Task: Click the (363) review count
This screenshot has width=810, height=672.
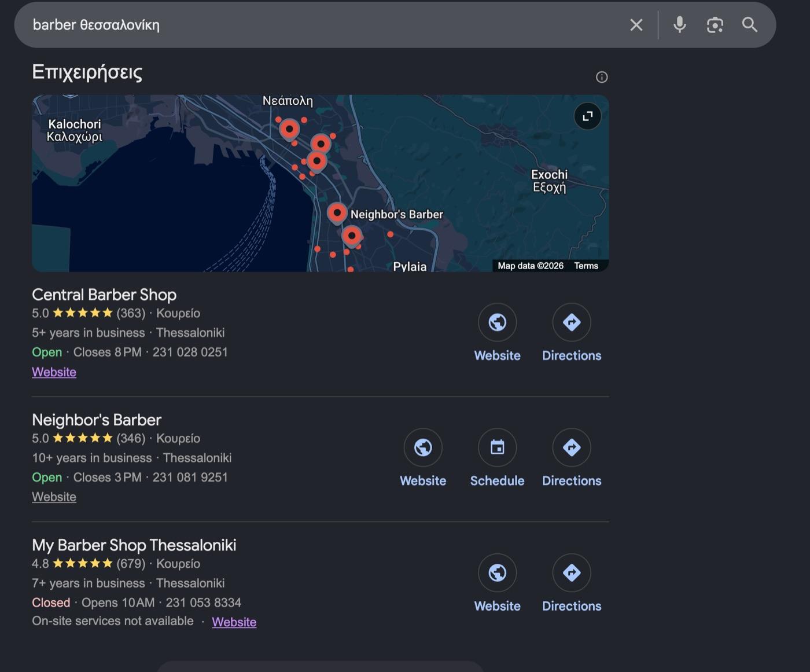Action: click(x=131, y=313)
